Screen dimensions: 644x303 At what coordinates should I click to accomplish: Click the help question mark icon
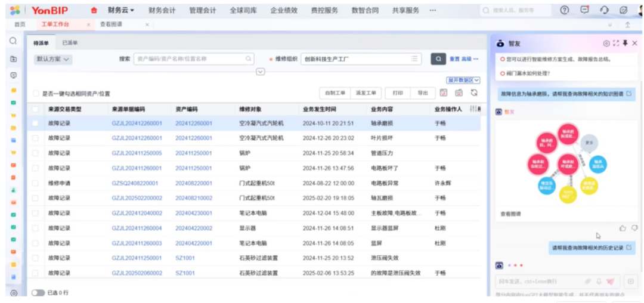tap(564, 10)
